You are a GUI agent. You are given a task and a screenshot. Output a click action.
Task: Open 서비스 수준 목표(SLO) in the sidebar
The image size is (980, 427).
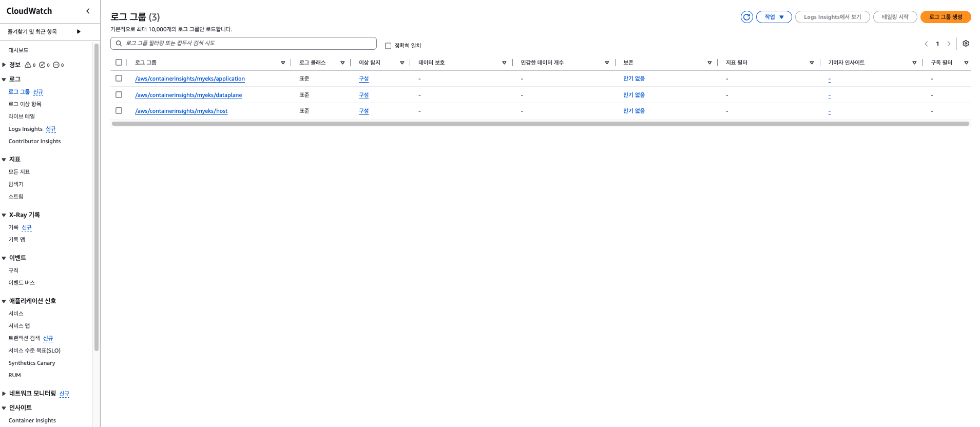point(34,351)
